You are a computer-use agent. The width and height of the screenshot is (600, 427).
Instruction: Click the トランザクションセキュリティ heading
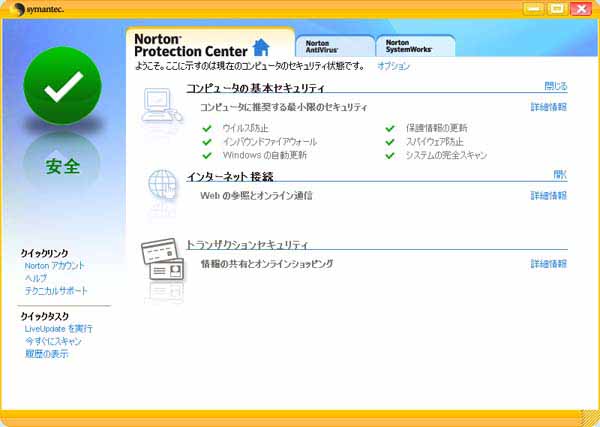[x=247, y=244]
